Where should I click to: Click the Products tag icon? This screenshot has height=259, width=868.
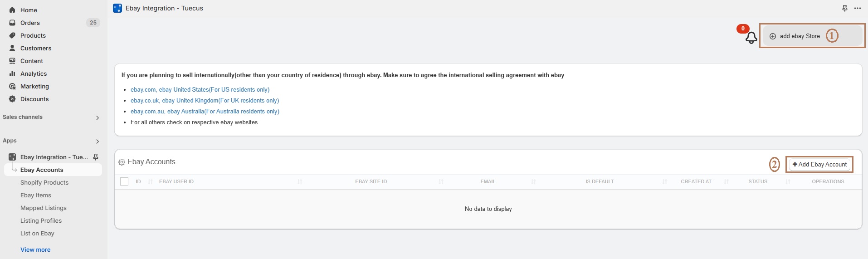pos(12,35)
